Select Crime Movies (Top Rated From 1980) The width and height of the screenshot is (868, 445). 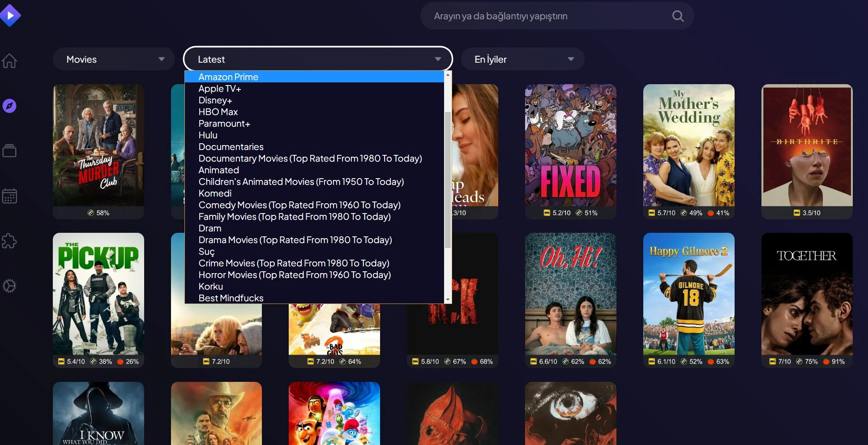click(314, 263)
